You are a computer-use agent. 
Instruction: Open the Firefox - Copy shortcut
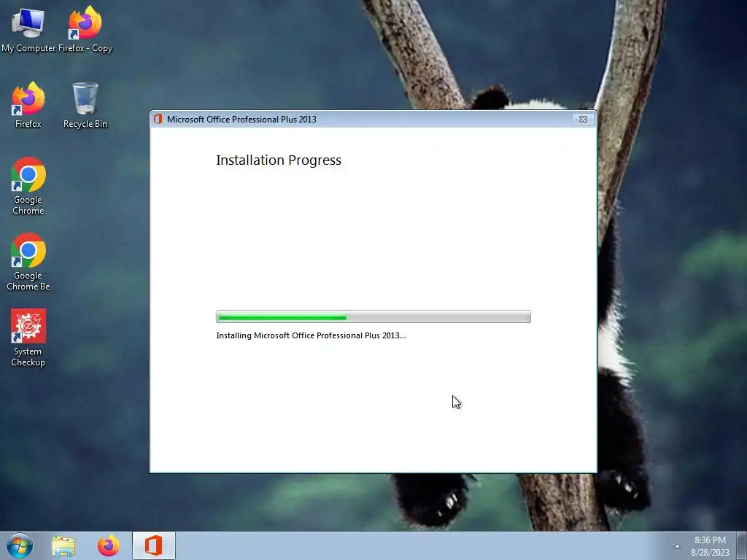85,28
